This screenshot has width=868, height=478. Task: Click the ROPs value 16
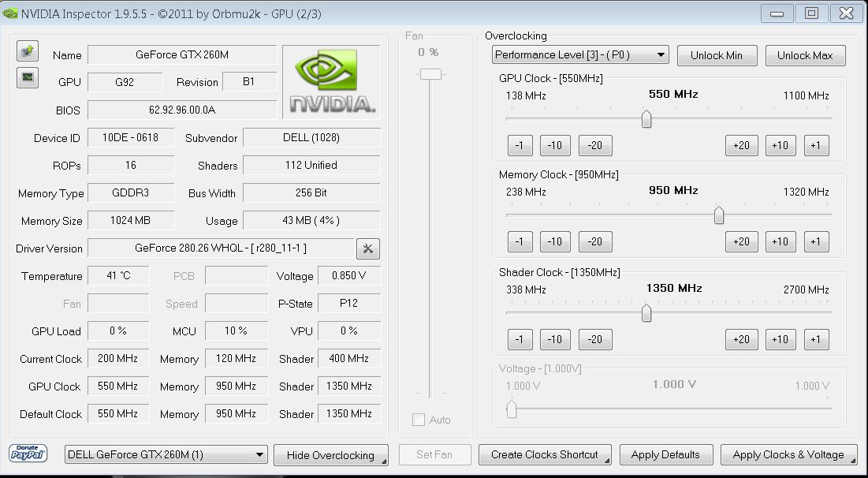131,165
